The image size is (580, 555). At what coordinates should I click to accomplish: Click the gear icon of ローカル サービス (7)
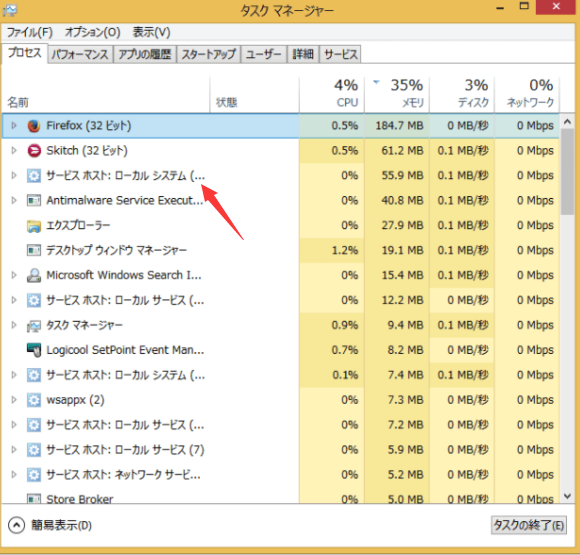pyautogui.click(x=34, y=450)
